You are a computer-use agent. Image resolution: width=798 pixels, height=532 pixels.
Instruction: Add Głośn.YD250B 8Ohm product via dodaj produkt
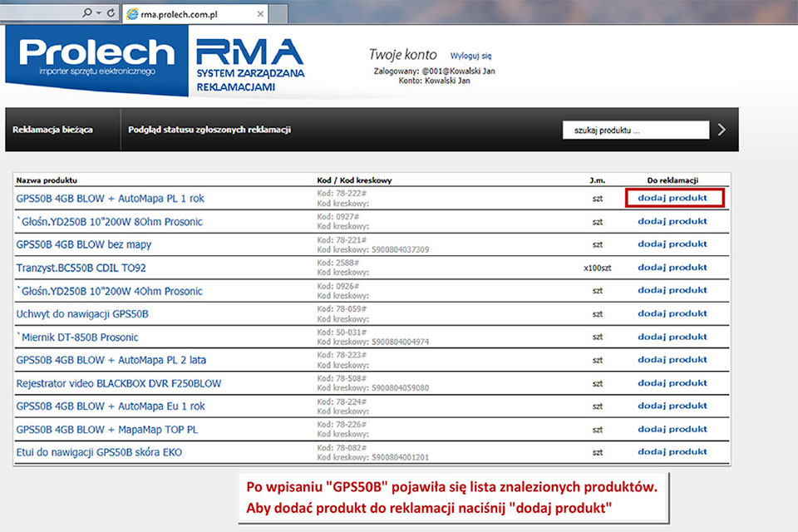(x=672, y=221)
